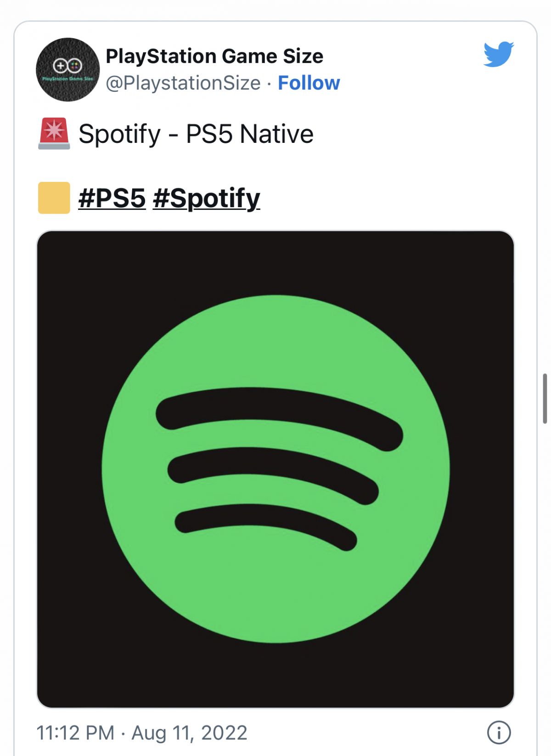Click the "Spotify - PS5 Native" tweet text
Screen dimensions: 551x756
tap(196, 134)
